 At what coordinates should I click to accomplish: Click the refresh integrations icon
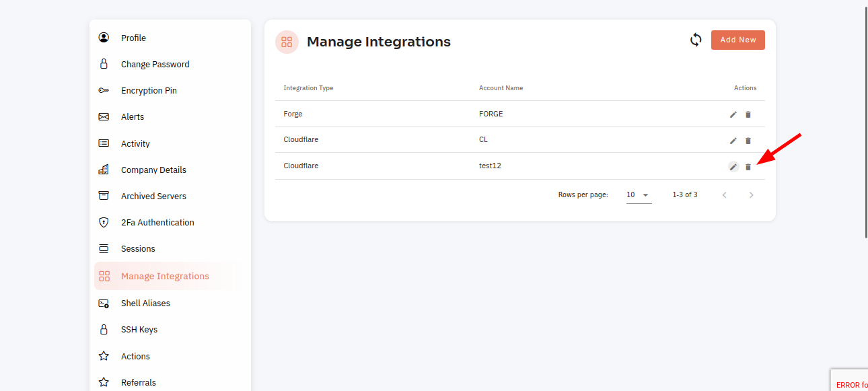(x=696, y=40)
